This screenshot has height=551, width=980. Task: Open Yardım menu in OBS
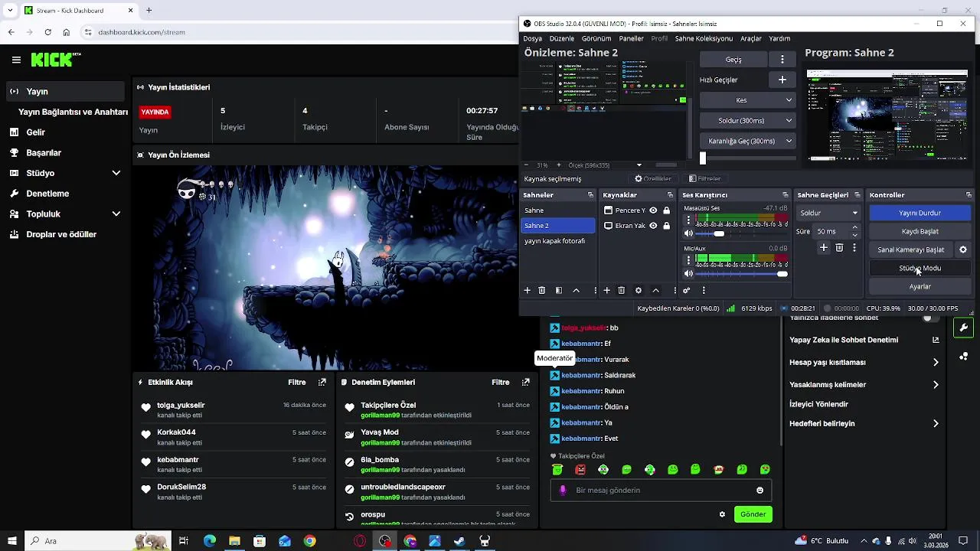(779, 38)
